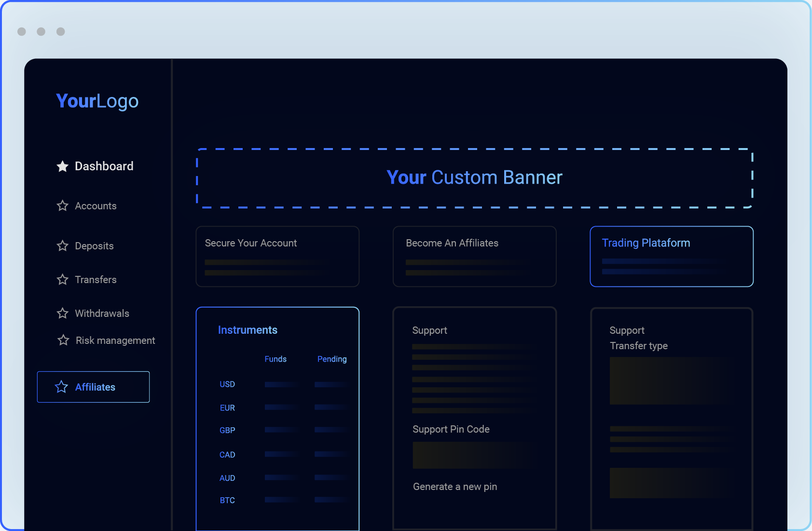Click the Support heading above Transfer type
This screenshot has height=531, width=812.
[627, 330]
